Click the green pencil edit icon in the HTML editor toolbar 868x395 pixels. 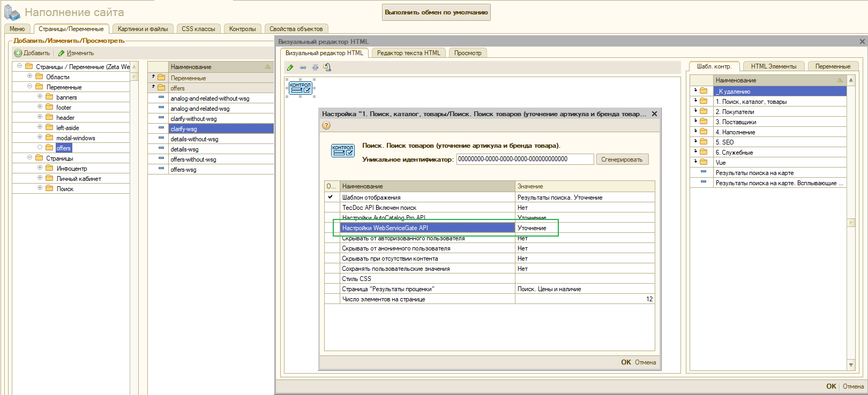pos(290,67)
